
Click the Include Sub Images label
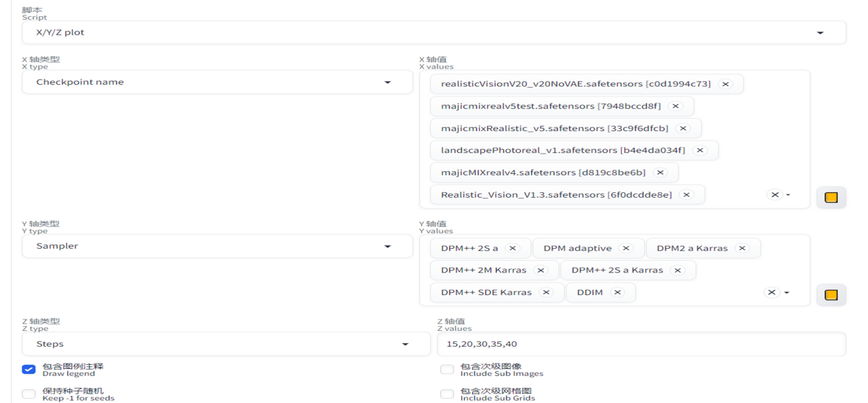(502, 370)
